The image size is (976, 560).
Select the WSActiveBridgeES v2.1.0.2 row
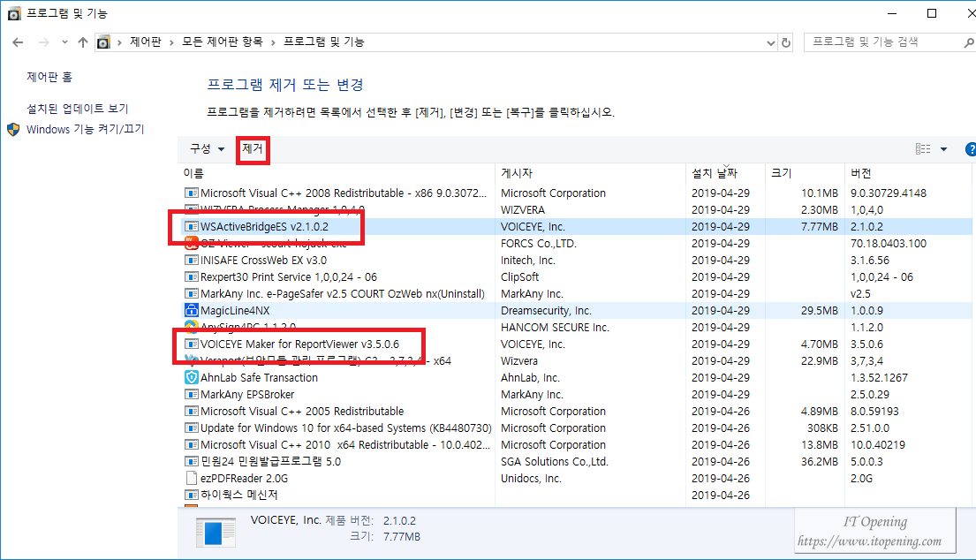pyautogui.click(x=577, y=226)
